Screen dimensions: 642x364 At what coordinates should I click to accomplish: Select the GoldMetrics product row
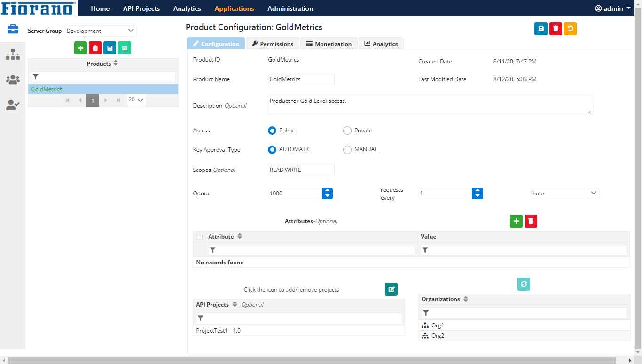pyautogui.click(x=103, y=89)
